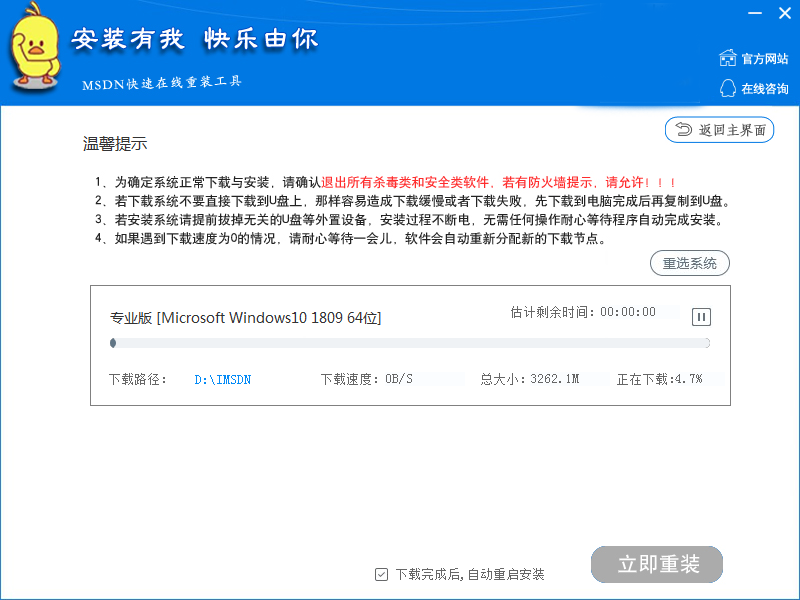800x600 pixels.
Task: Click the 下载路径: label
Action: pyautogui.click(x=138, y=379)
